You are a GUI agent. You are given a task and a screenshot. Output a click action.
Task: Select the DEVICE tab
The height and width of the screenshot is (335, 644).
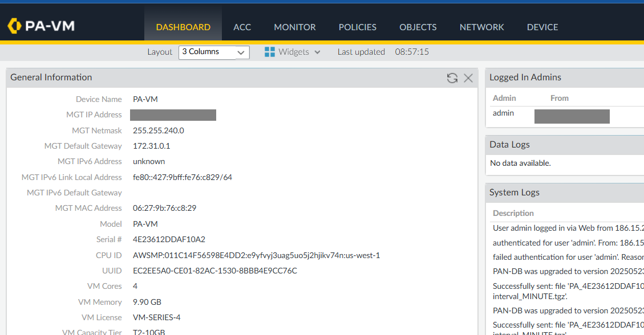pos(542,27)
